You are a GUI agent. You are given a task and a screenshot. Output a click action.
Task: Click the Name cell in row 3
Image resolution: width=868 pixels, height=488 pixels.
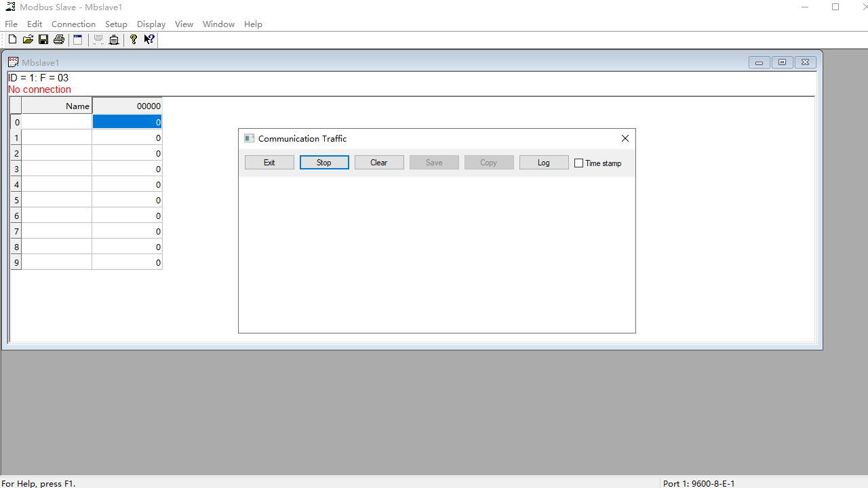tap(57, 169)
